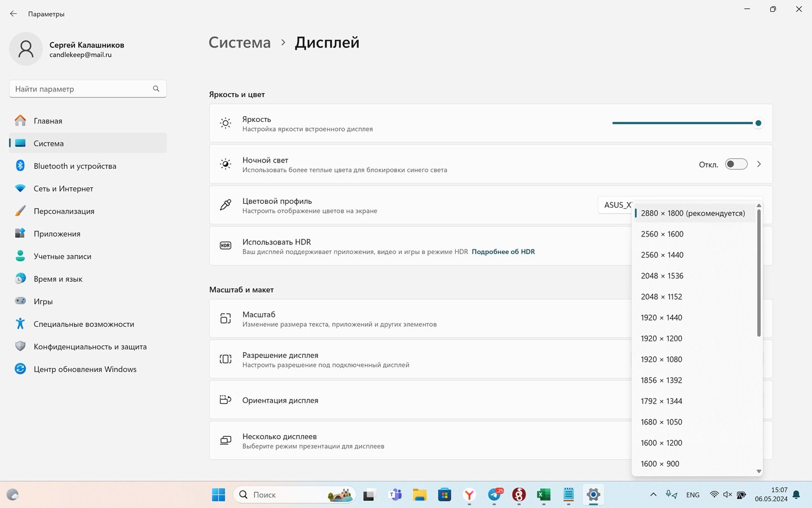Image resolution: width=812 pixels, height=508 pixels.
Task: Select 1920 × 1200 resolution
Action: tap(695, 339)
